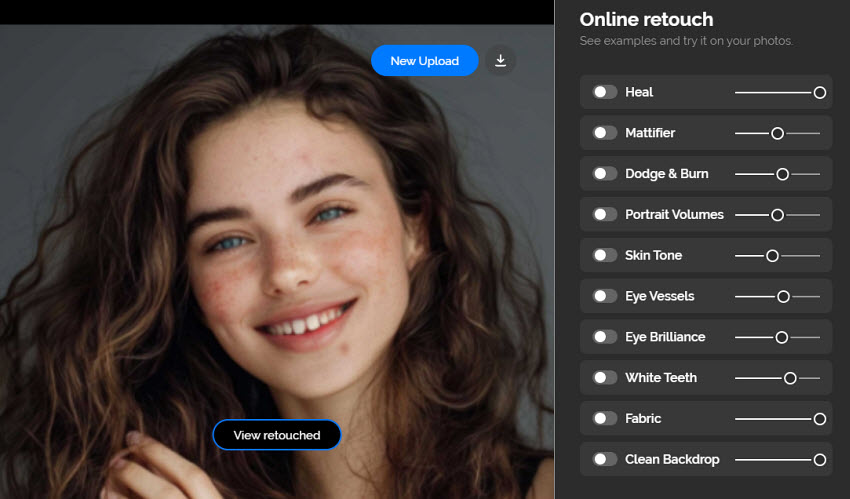Image resolution: width=850 pixels, height=499 pixels.
Task: Click the Heal label text
Action: click(x=639, y=92)
